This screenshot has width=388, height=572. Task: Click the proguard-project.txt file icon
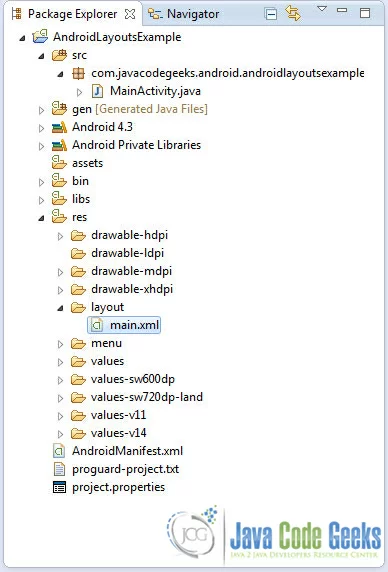(59, 469)
